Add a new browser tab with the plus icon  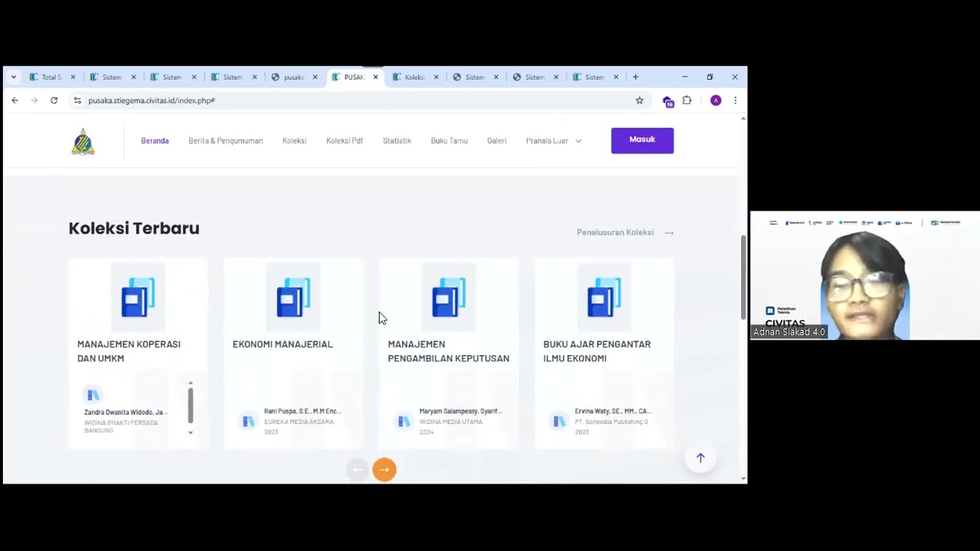pyautogui.click(x=635, y=77)
